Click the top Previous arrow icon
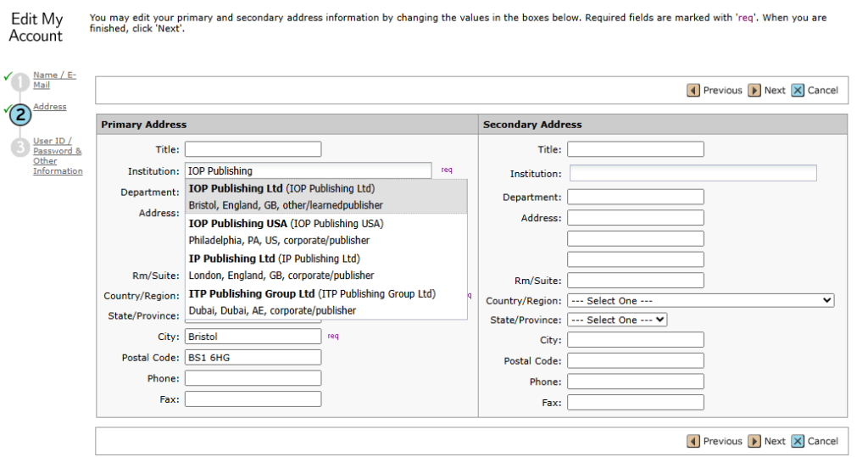 point(693,90)
